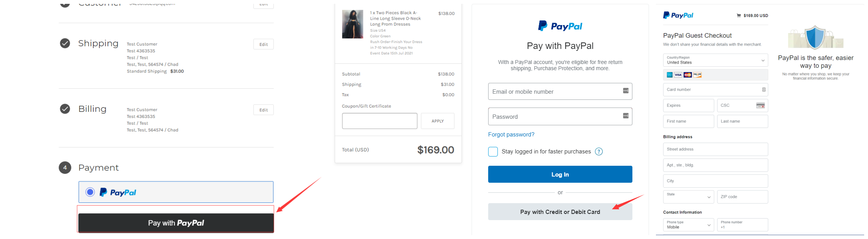Select the PayPal payment radio button
The width and height of the screenshot is (868, 239).
tap(90, 192)
